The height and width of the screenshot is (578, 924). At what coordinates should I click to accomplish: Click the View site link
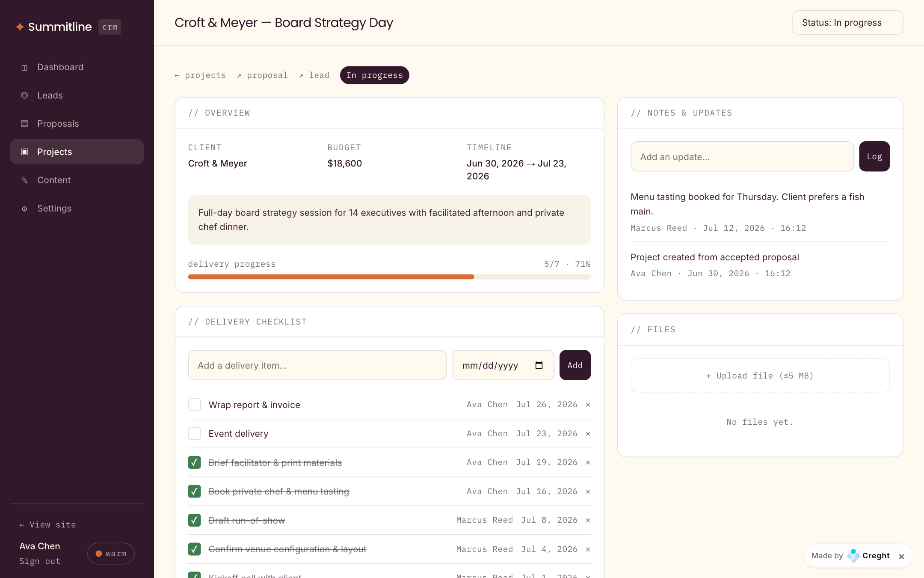point(47,525)
